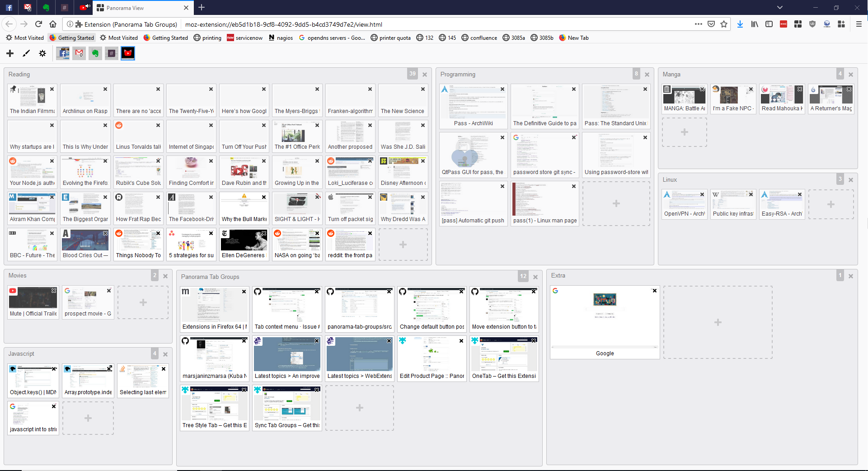Open the confluence bookmark
The image size is (868, 471).
coord(479,38)
